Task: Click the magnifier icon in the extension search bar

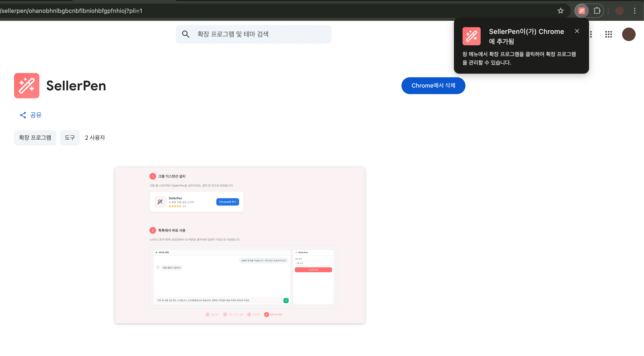Action: pyautogui.click(x=186, y=34)
